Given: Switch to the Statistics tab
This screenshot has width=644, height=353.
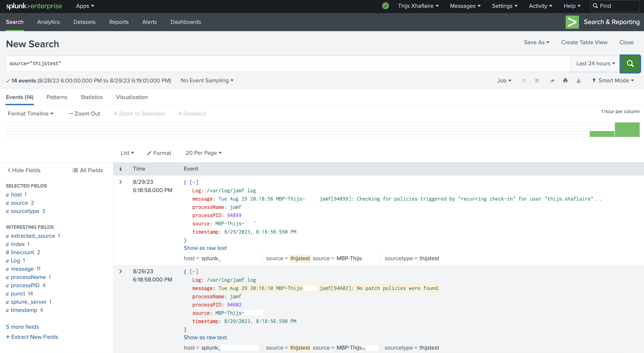Looking at the screenshot, I should click(x=92, y=97).
